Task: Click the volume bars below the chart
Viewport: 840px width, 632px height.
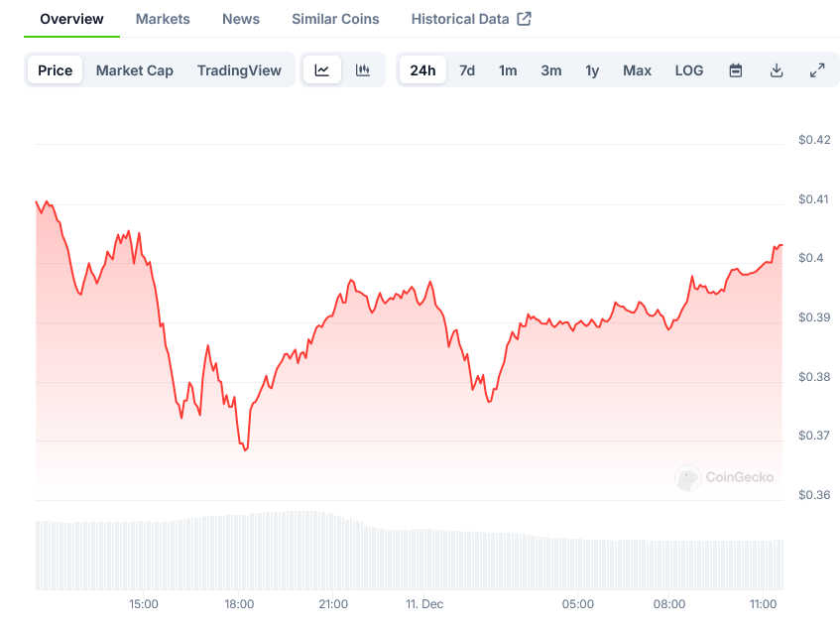Action: click(397, 556)
